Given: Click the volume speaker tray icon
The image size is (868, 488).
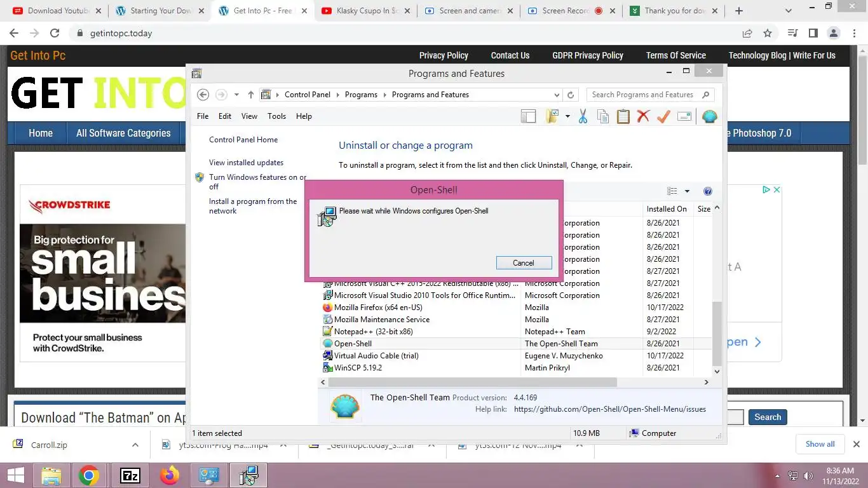Looking at the screenshot, I should tap(808, 476).
